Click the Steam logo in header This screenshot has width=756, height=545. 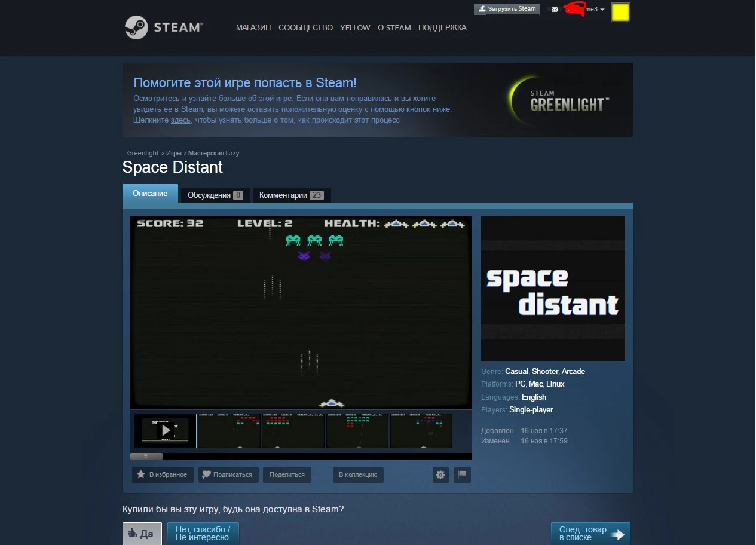pos(163,27)
